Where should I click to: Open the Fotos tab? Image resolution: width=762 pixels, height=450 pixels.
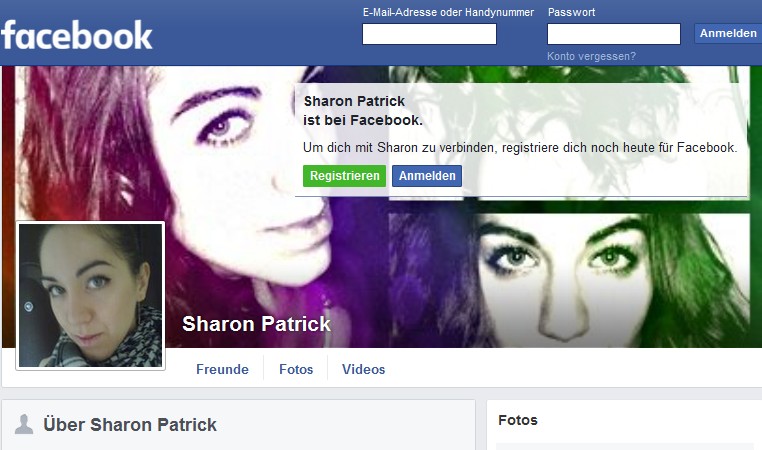pos(296,369)
